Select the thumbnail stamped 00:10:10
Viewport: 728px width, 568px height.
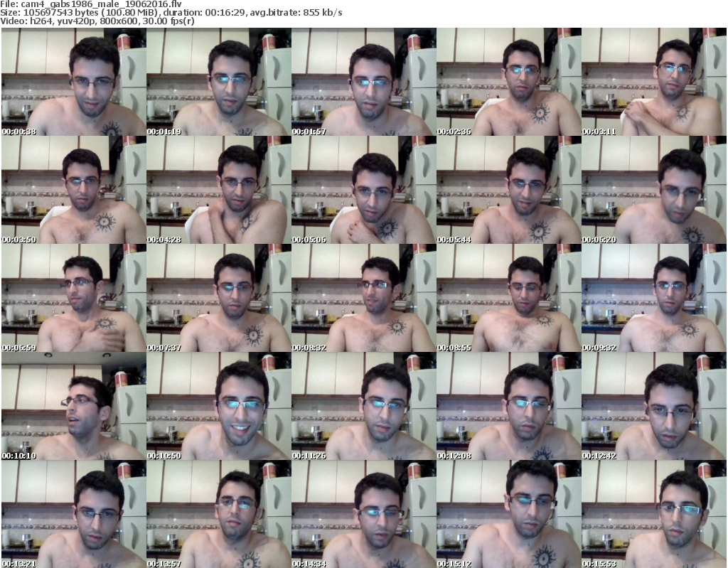(x=74, y=406)
